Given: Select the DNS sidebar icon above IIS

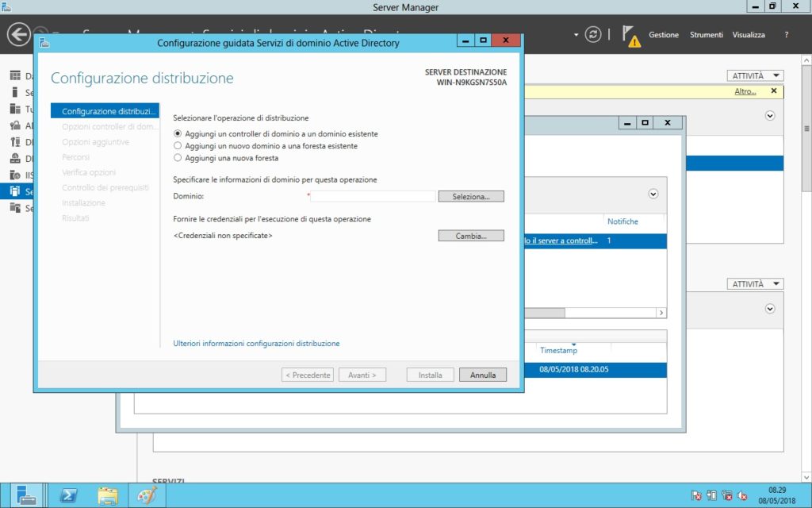Looking at the screenshot, I should point(16,159).
